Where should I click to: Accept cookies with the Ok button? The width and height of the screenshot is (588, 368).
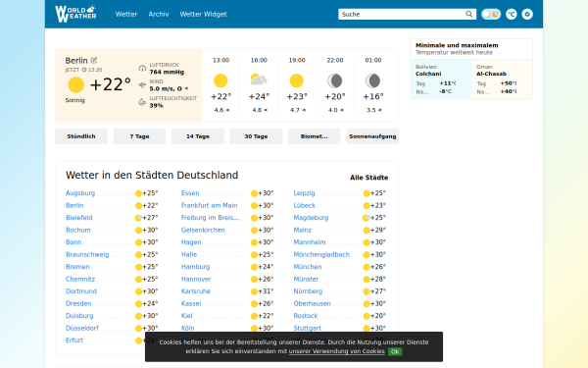tap(395, 351)
